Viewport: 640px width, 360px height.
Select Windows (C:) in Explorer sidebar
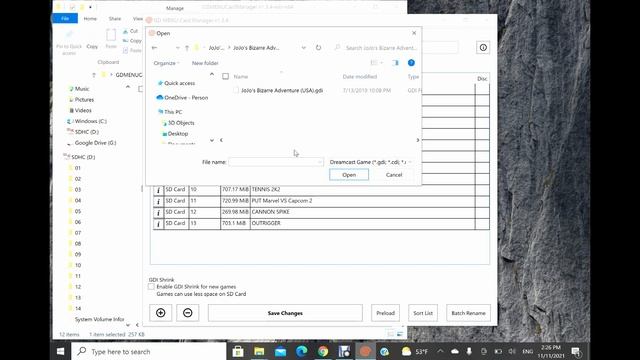tap(87, 121)
